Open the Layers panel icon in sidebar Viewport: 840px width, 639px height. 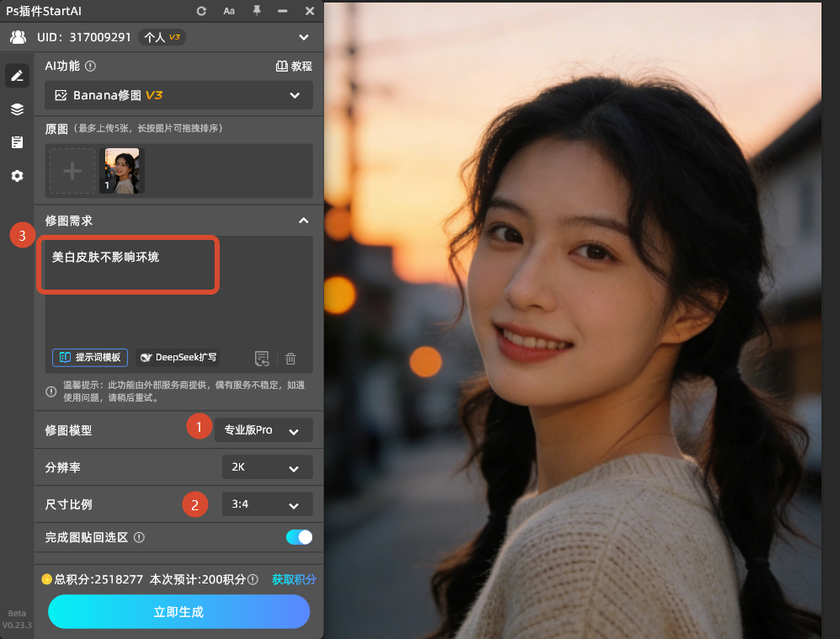[x=17, y=109]
